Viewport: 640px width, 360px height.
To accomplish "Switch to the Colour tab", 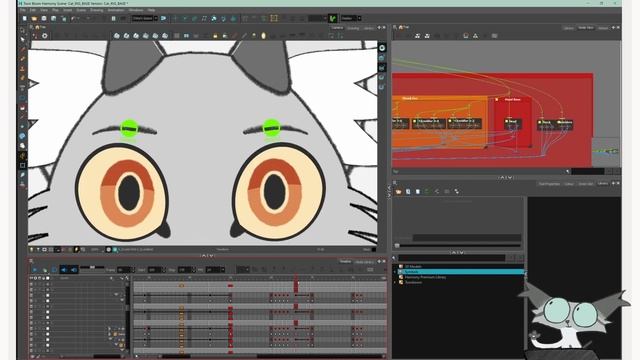I will [569, 184].
